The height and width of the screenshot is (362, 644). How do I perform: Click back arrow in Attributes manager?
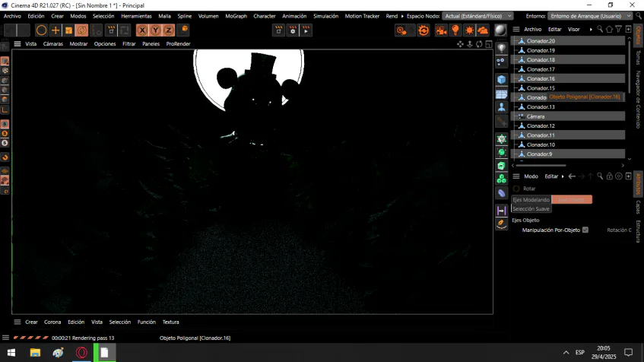(572, 176)
